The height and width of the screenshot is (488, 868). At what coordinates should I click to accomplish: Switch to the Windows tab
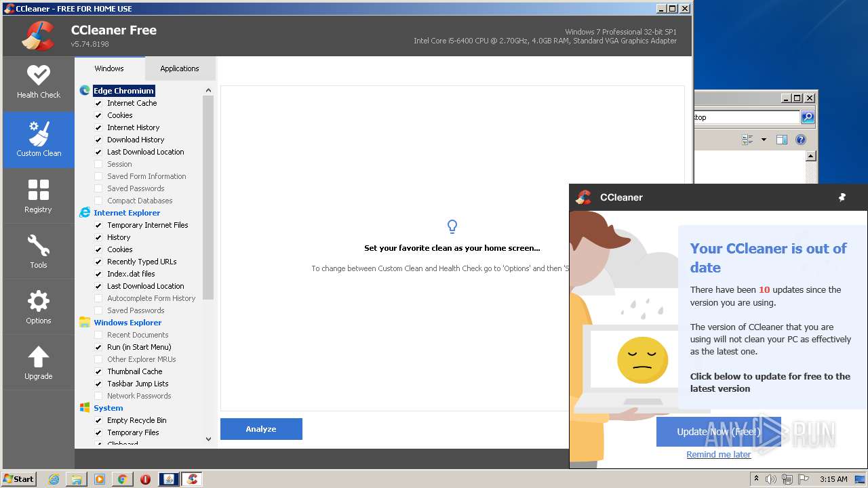[x=109, y=68]
